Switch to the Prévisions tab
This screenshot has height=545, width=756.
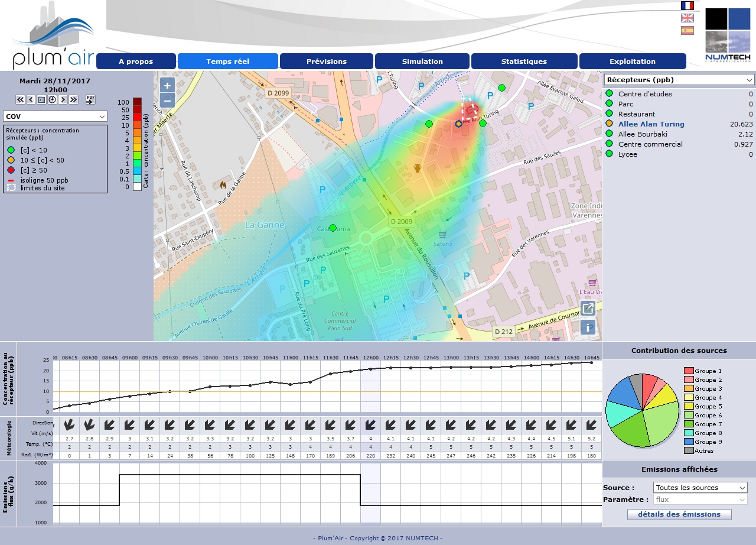[x=327, y=61]
